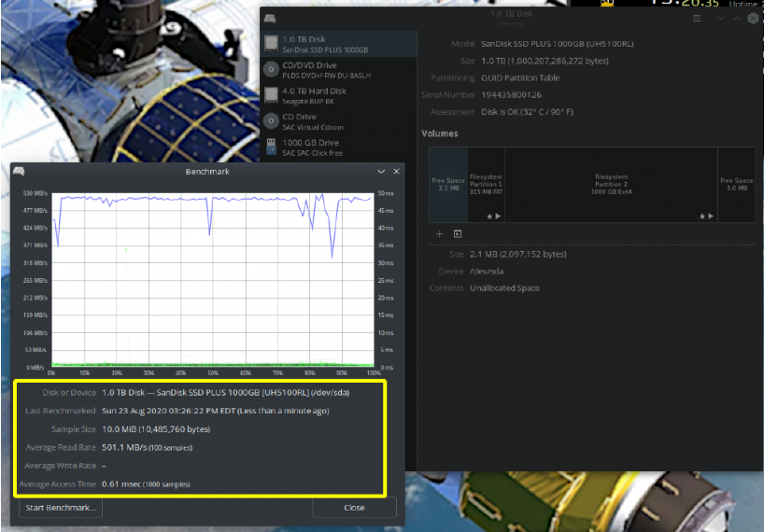The height and width of the screenshot is (532, 764).
Task: Click the GUID Partition Table text
Action: [x=520, y=77]
